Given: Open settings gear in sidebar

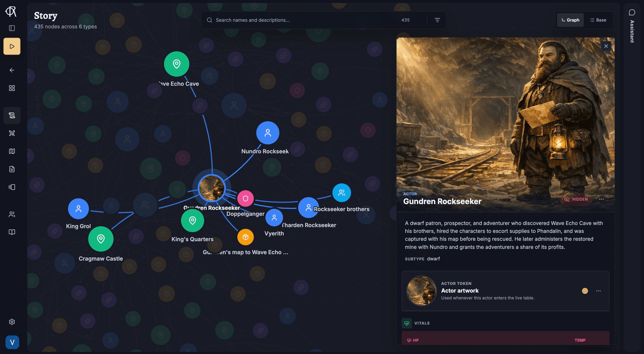Looking at the screenshot, I should coord(12,321).
